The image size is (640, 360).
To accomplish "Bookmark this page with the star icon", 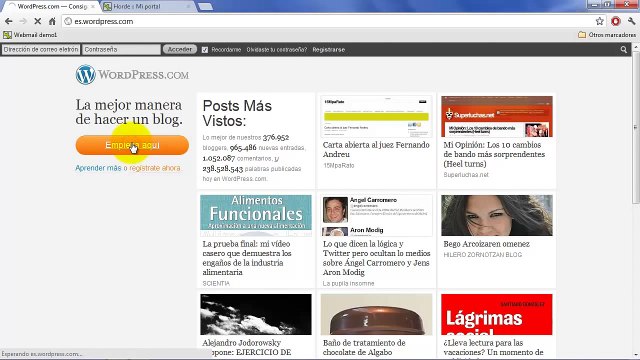I will [x=599, y=21].
